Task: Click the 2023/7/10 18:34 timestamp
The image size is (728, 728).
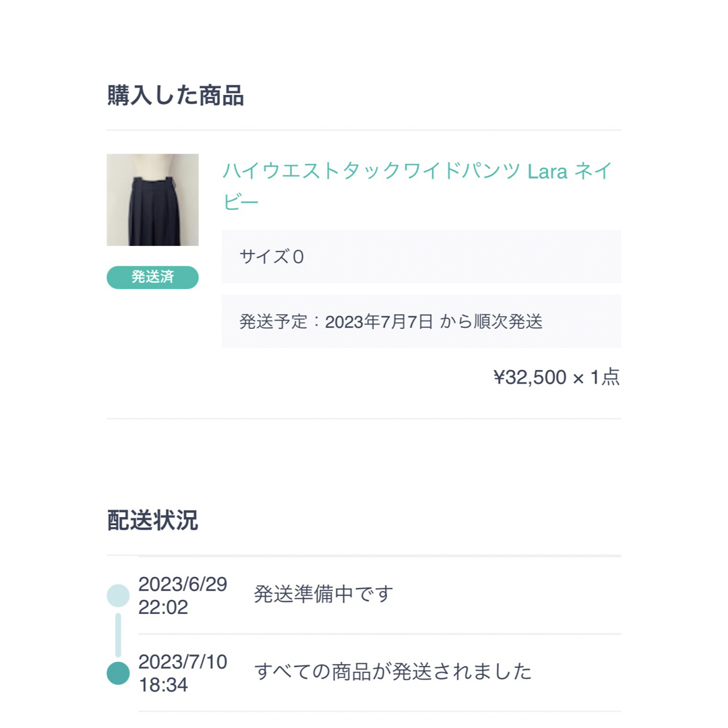Action: click(183, 673)
